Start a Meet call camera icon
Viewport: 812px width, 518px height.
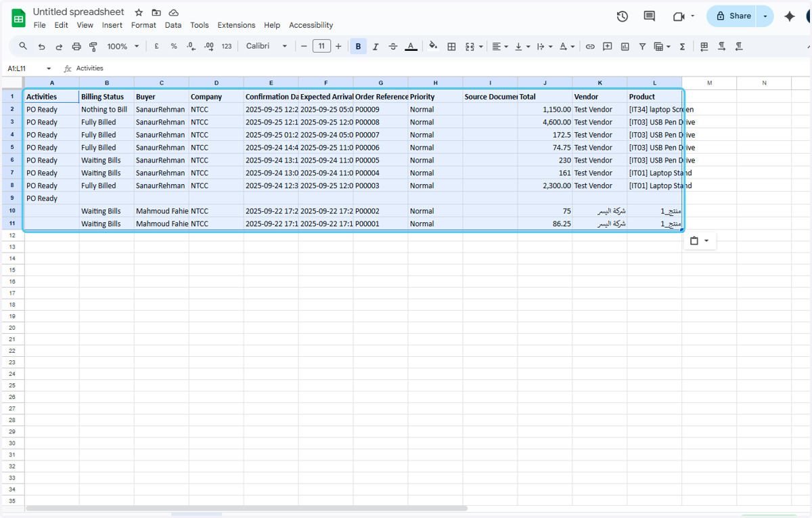click(679, 16)
